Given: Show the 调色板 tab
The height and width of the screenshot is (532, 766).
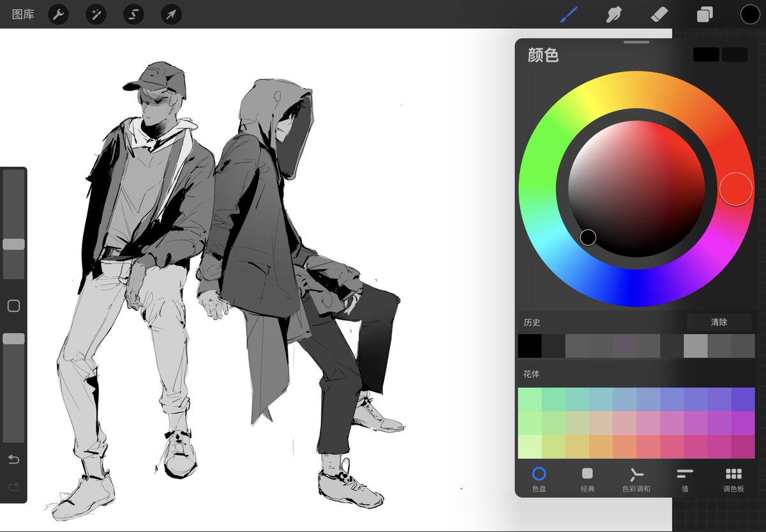Looking at the screenshot, I should pos(733,479).
